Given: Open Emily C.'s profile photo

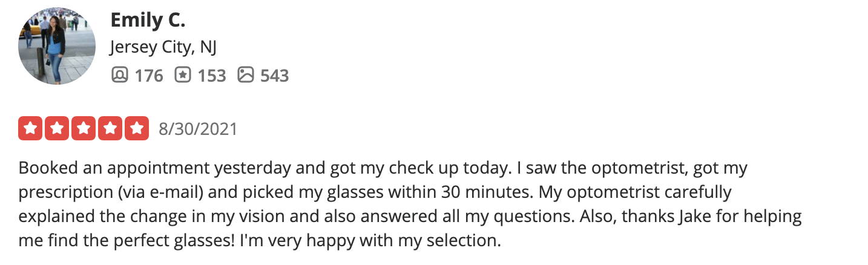Looking at the screenshot, I should (x=57, y=46).
